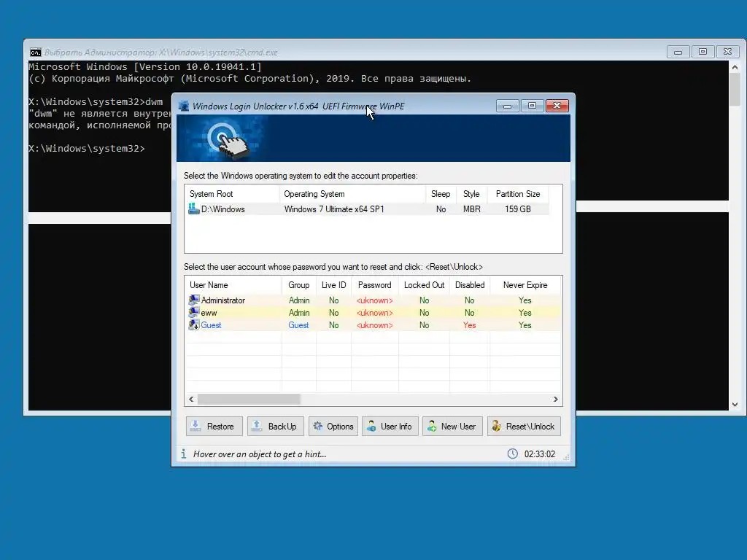
Task: Click the eww account icon
Action: coord(194,312)
